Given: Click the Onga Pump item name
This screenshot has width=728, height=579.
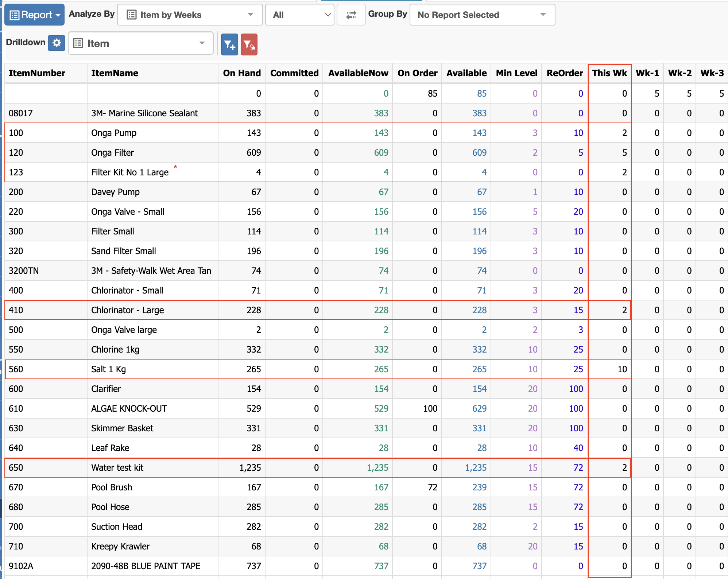Looking at the screenshot, I should tap(114, 133).
